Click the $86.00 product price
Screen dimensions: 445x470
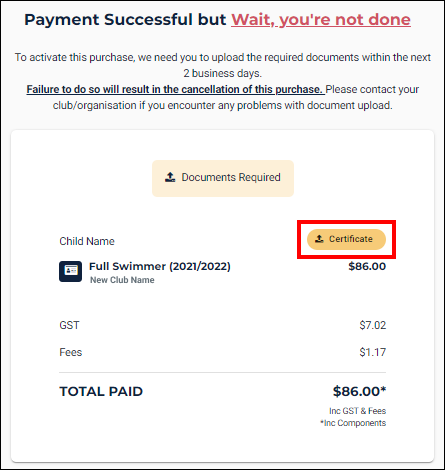click(x=367, y=266)
